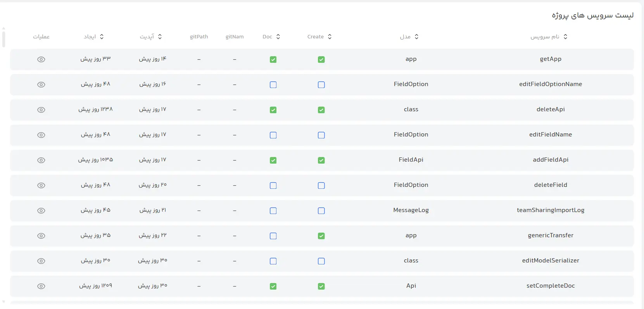Viewport: 644px width, 309px height.
Task: Click addFieldApi service name
Action: (x=551, y=160)
